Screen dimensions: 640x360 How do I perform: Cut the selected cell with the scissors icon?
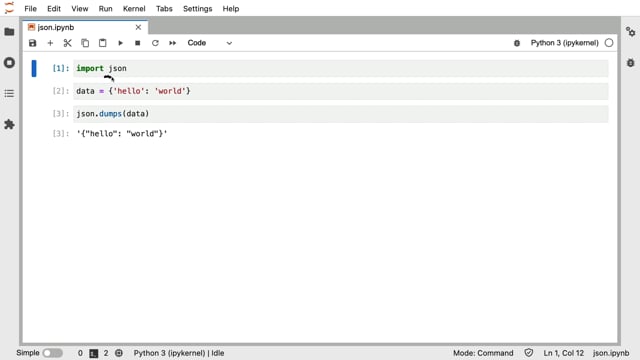[68, 43]
